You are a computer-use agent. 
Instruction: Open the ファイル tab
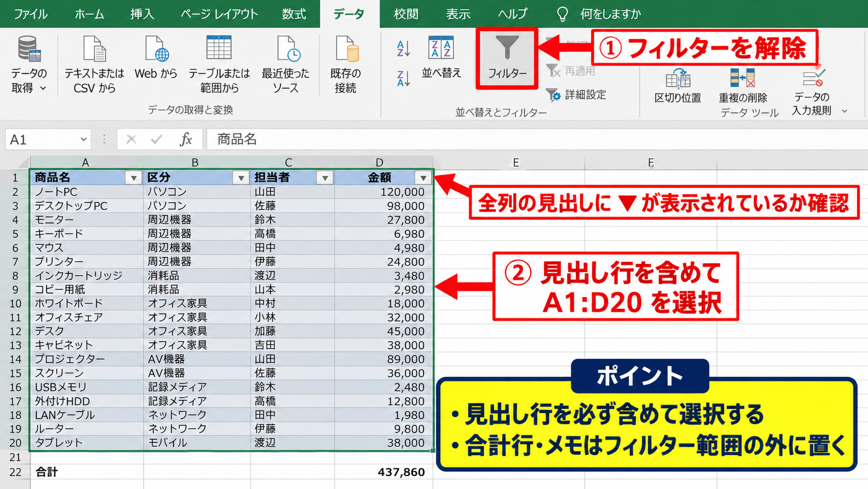[30, 14]
